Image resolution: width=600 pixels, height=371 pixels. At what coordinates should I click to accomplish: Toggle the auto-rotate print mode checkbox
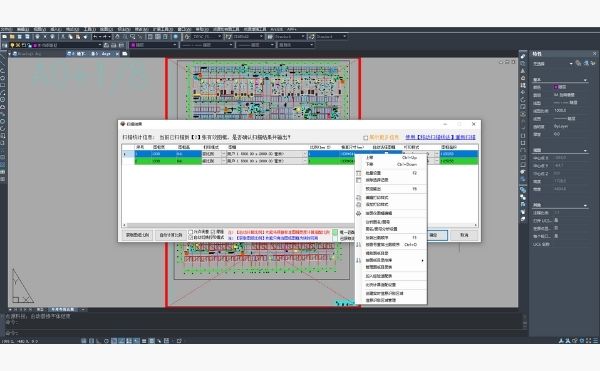click(x=191, y=238)
